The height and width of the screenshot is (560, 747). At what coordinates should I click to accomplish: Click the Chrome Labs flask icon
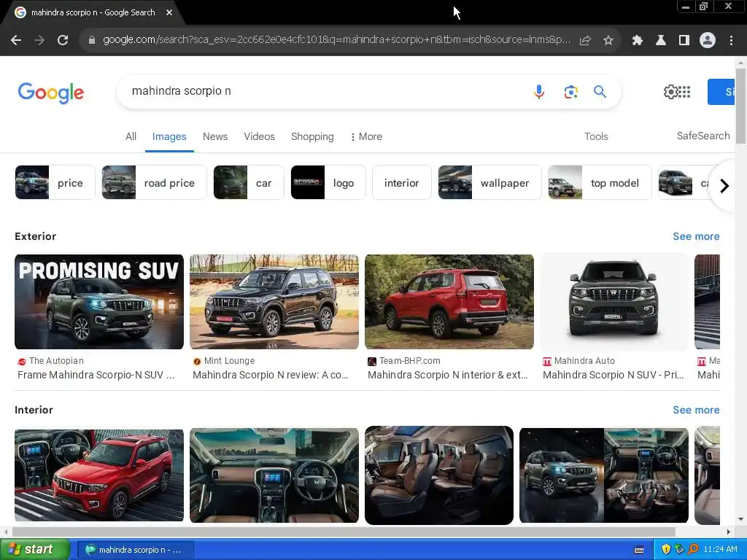tap(661, 41)
